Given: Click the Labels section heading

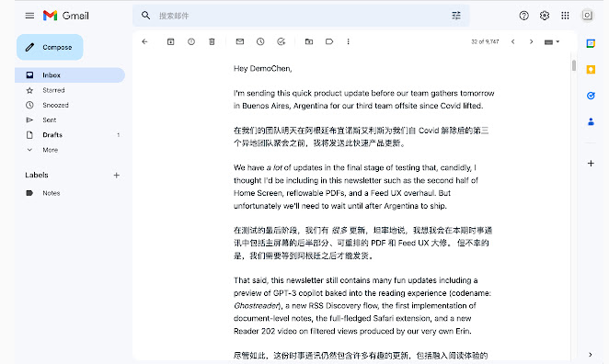Looking at the screenshot, I should tap(37, 175).
